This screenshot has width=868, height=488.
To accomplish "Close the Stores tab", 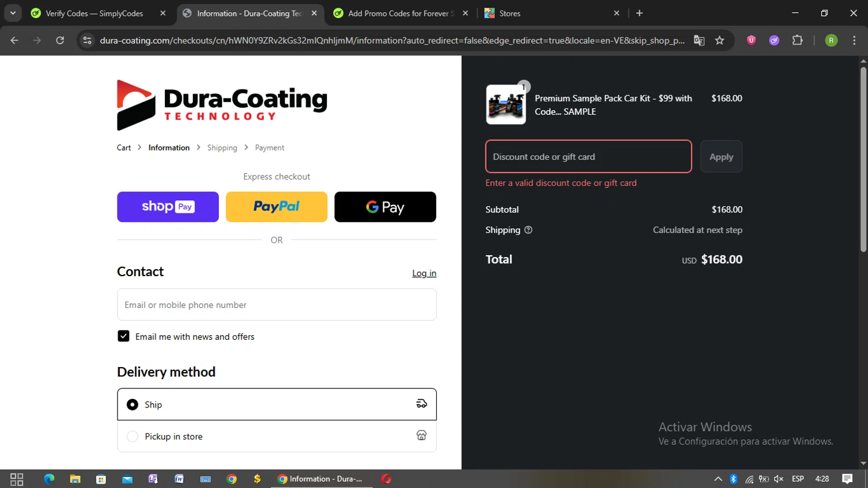I will tap(616, 13).
